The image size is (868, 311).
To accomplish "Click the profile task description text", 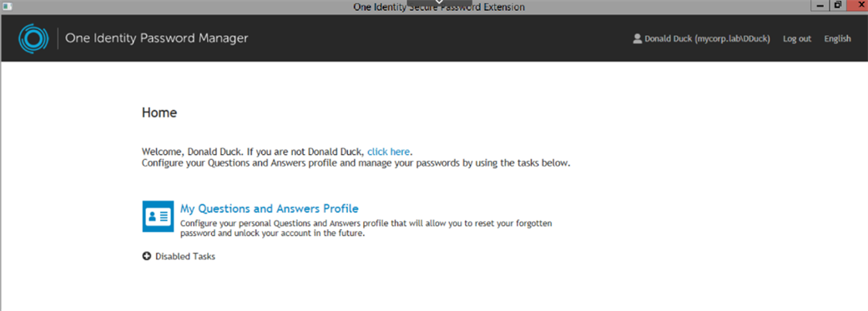I will pyautogui.click(x=366, y=228).
